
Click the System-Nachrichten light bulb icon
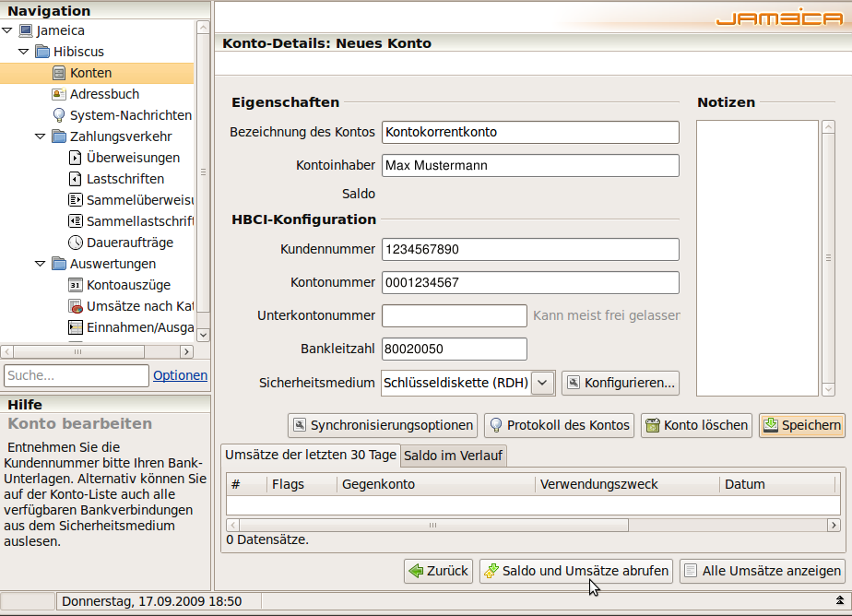(59, 115)
